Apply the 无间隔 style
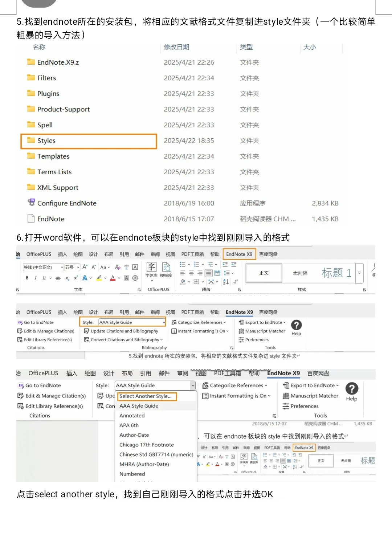Viewport: 392px width, 551px height. tap(300, 273)
